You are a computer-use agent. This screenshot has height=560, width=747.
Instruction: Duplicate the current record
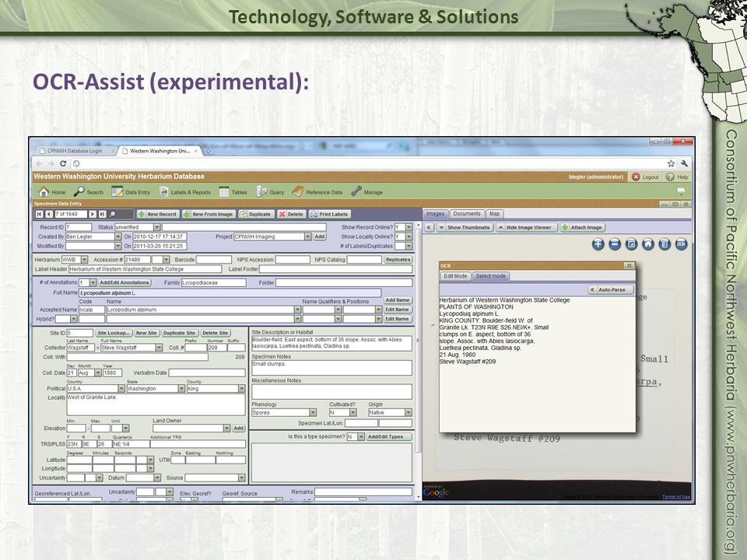pos(255,215)
